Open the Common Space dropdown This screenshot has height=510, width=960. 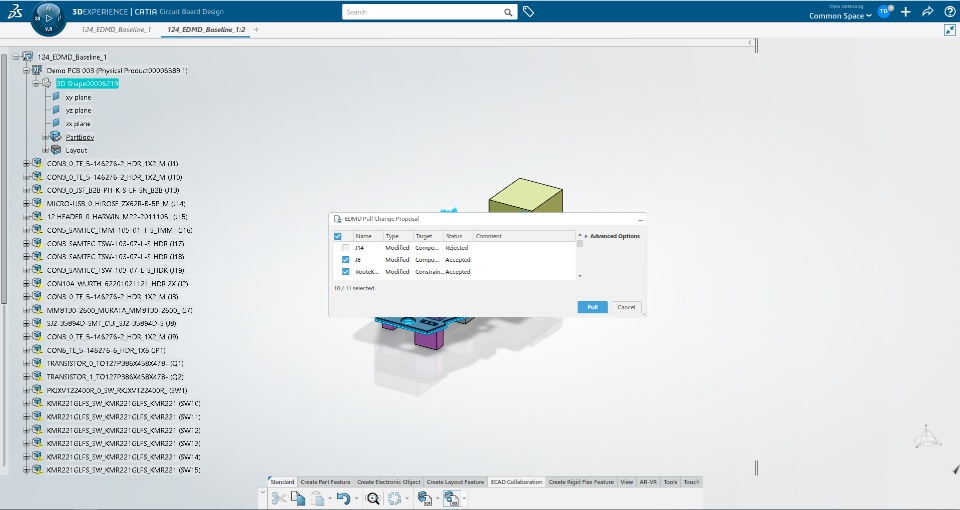[x=840, y=16]
